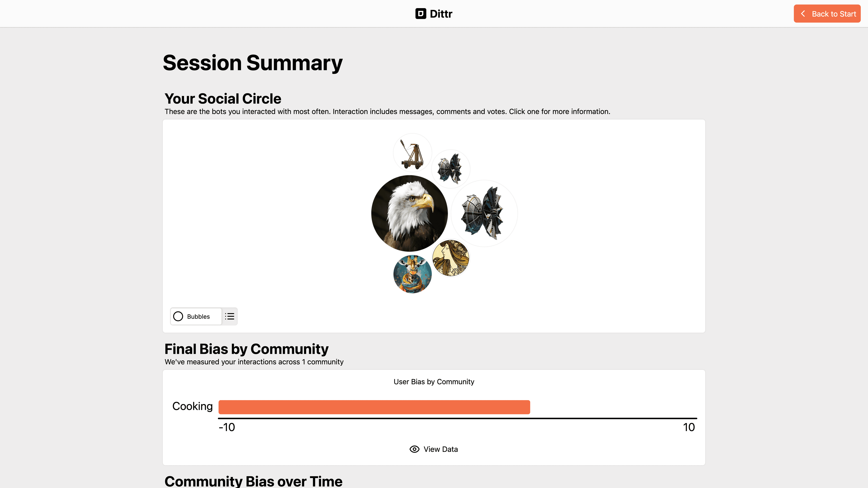Viewport: 868px width, 488px height.
Task: Select the catapult bot bubble
Action: click(413, 153)
